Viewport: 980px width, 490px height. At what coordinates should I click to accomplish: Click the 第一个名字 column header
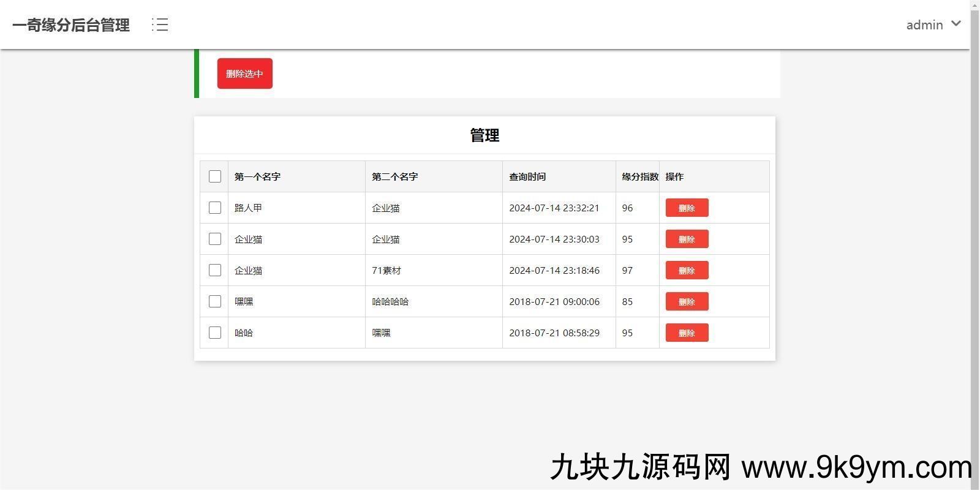(257, 176)
